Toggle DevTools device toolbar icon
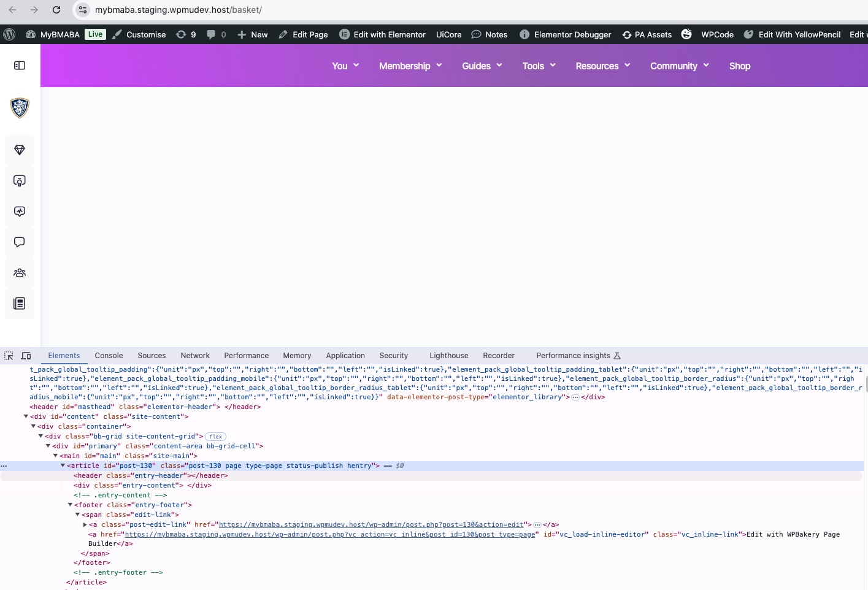This screenshot has height=590, width=868. 26,356
